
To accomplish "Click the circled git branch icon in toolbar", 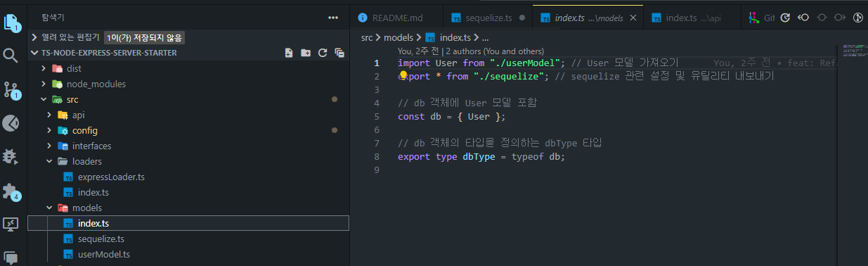I will [857, 18].
